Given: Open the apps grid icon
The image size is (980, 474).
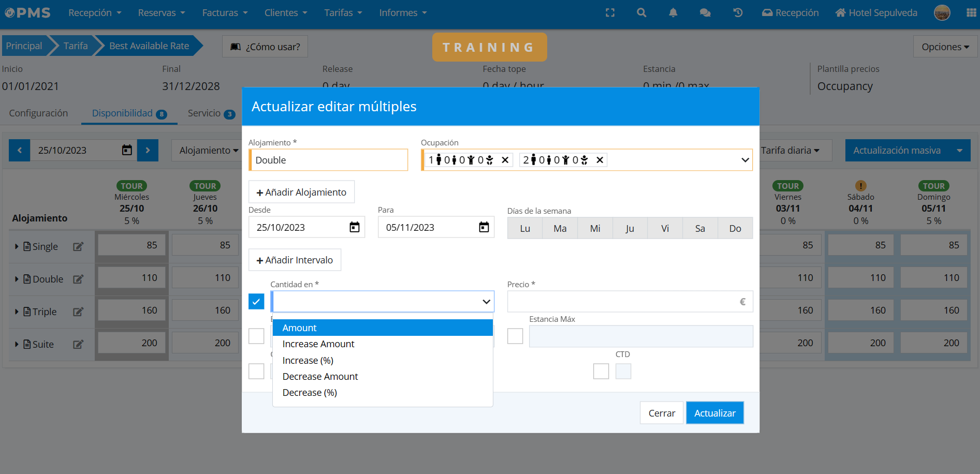Looking at the screenshot, I should [x=971, y=13].
